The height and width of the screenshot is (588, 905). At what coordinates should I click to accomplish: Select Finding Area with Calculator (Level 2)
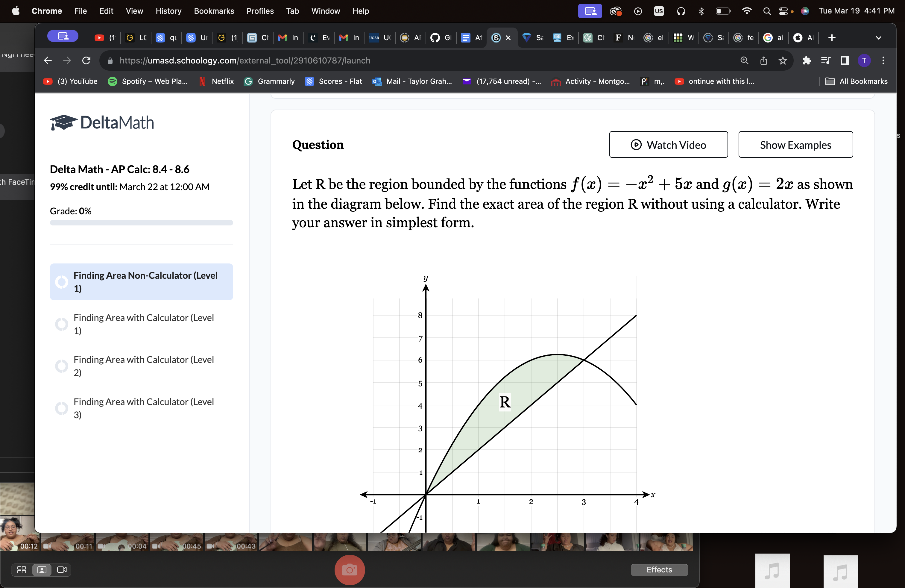(143, 366)
